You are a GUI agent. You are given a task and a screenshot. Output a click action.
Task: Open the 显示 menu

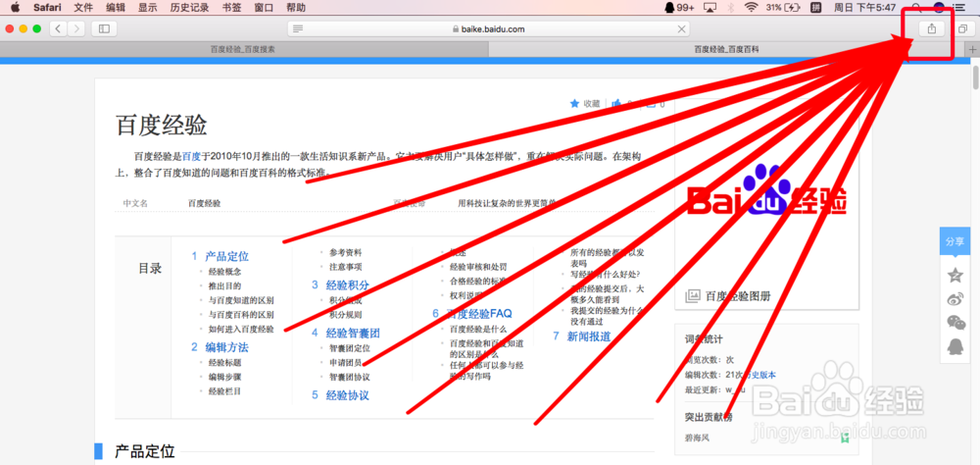tap(148, 8)
